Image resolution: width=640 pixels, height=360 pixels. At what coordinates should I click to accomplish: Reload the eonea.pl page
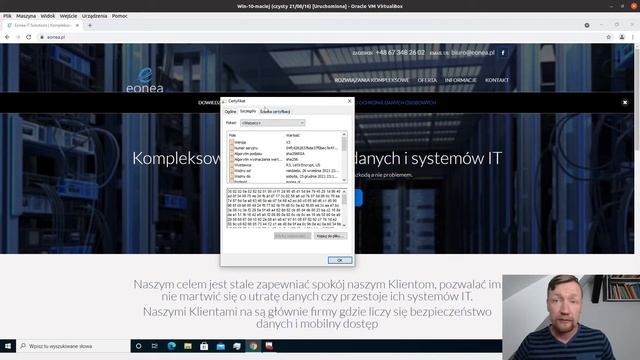coord(29,37)
